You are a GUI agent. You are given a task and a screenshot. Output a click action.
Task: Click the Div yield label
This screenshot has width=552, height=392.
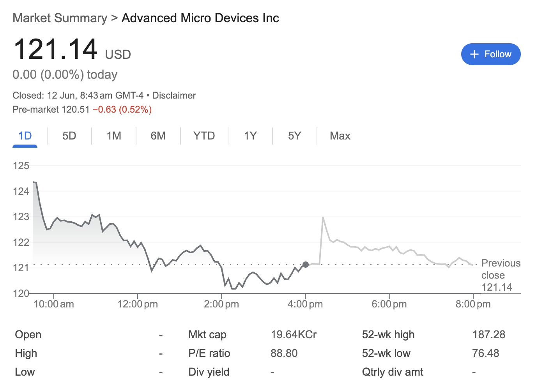[x=209, y=372]
